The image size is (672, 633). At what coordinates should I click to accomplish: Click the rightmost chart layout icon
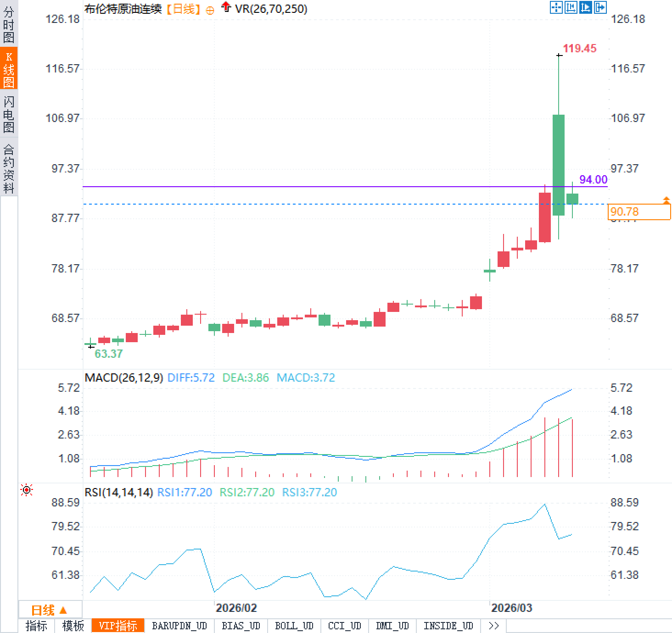pyautogui.click(x=600, y=7)
